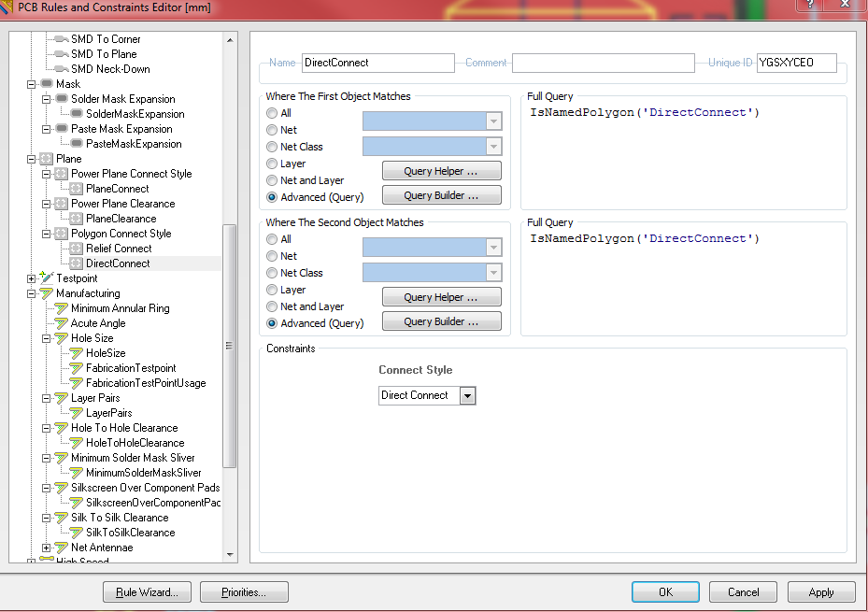Select the FabricationTestPointUsage rule
This screenshot has height=612, width=868.
(x=146, y=383)
